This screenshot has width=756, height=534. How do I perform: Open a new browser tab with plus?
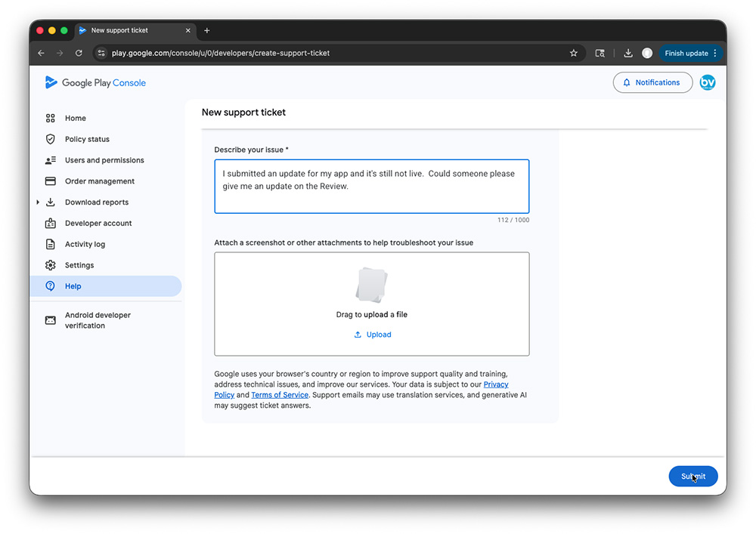pos(207,30)
